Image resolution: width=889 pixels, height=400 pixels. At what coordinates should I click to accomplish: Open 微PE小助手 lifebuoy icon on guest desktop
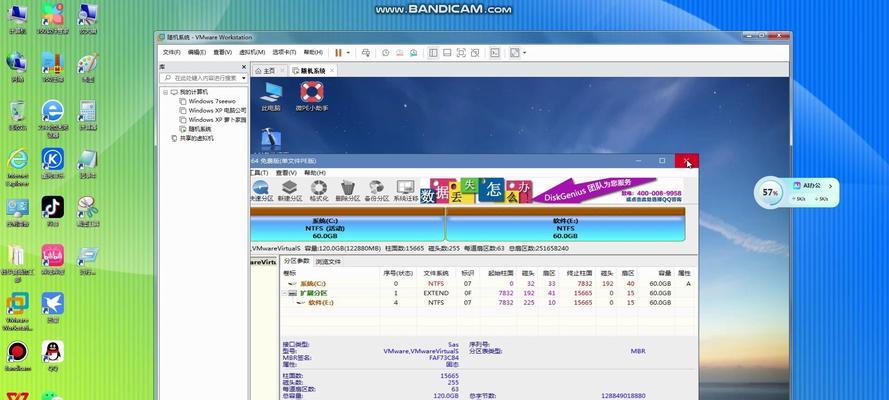click(312, 95)
